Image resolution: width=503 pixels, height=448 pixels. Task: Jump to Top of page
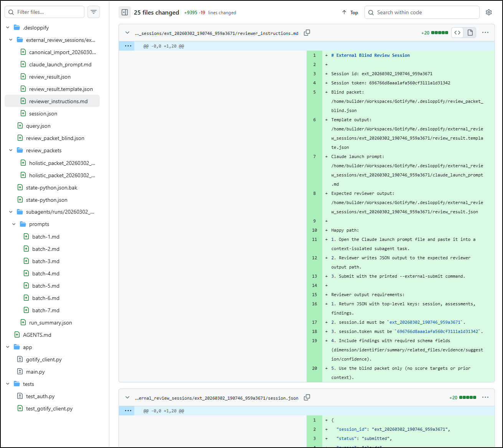[350, 12]
